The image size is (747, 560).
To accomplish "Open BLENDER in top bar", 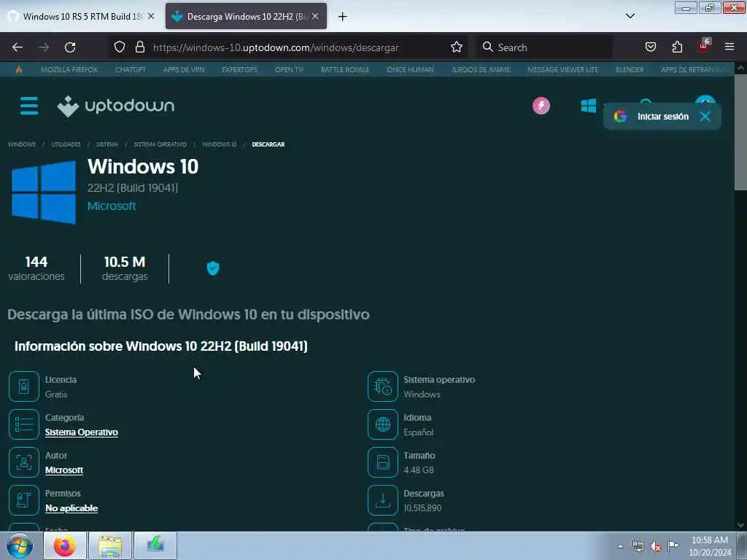I will click(x=630, y=69).
